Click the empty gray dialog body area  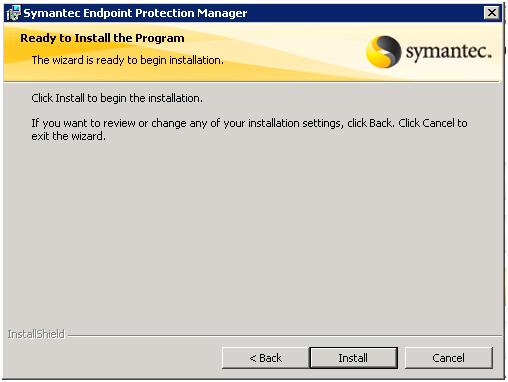[x=253, y=233]
